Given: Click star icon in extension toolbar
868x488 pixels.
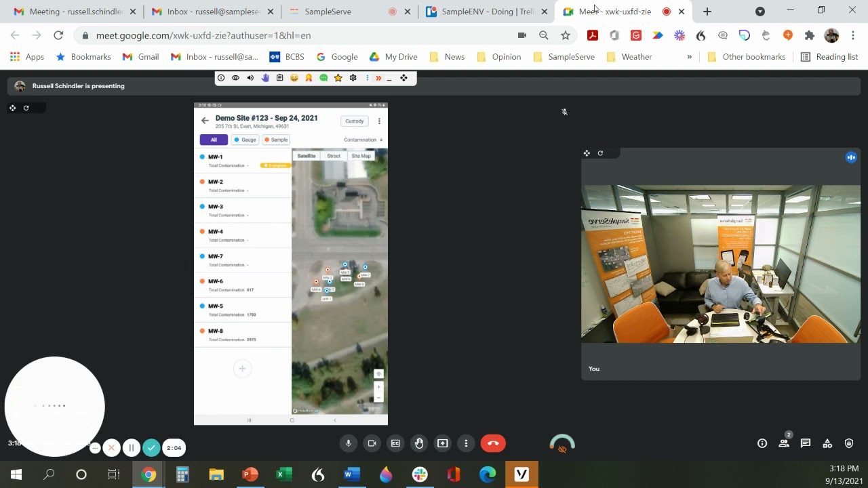Looking at the screenshot, I should pyautogui.click(x=338, y=78).
